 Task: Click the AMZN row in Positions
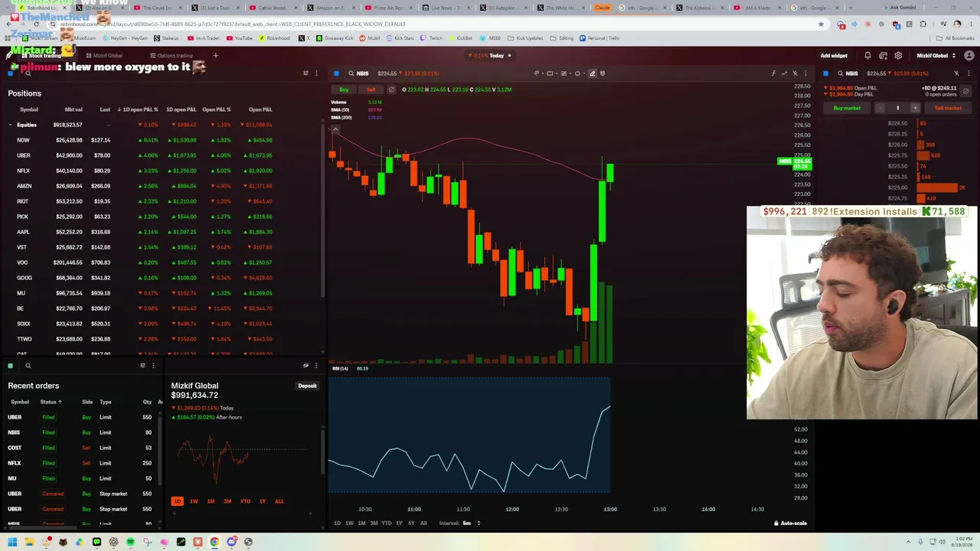pyautogui.click(x=161, y=186)
